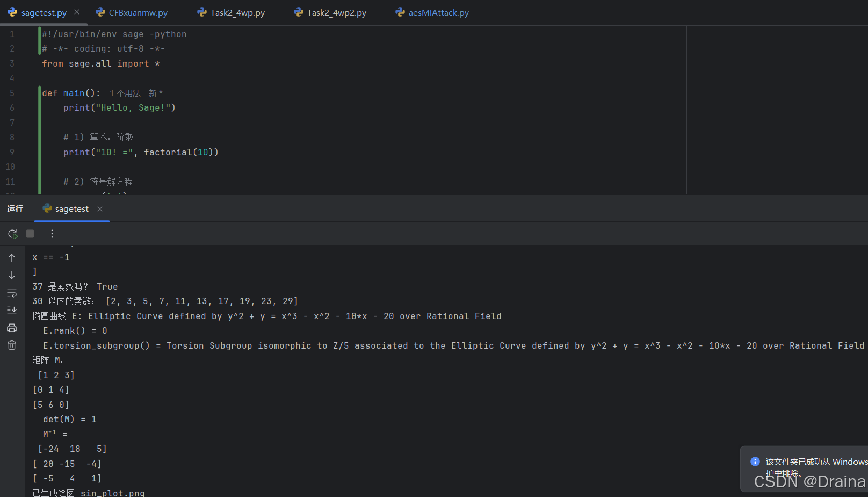
Task: Rerun the sagetest script
Action: [12, 234]
